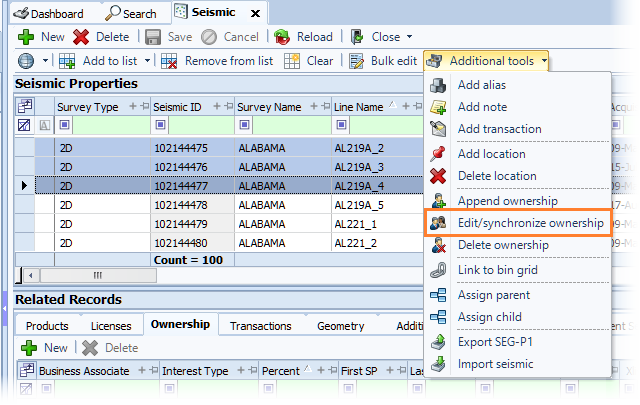Screen dimensions: 640x405
Task: Click the Add to list grid icon
Action: (67, 61)
